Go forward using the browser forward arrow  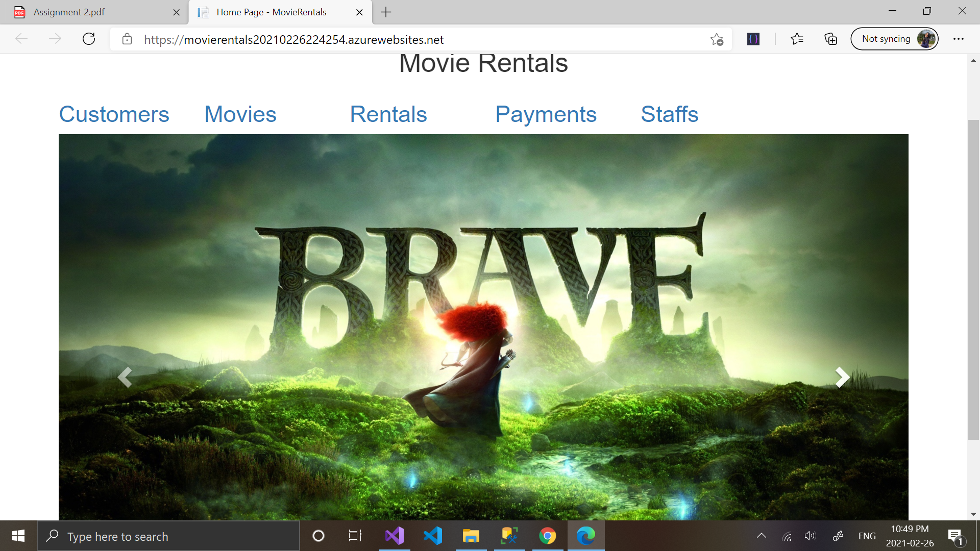pyautogui.click(x=55, y=39)
